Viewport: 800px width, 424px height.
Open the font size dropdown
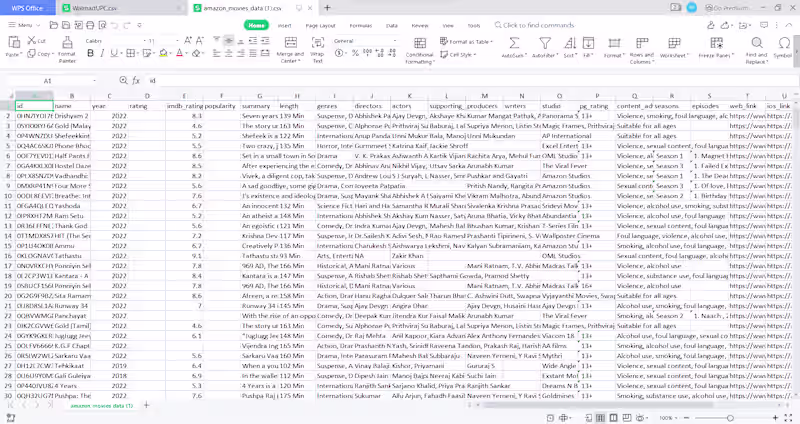177,40
